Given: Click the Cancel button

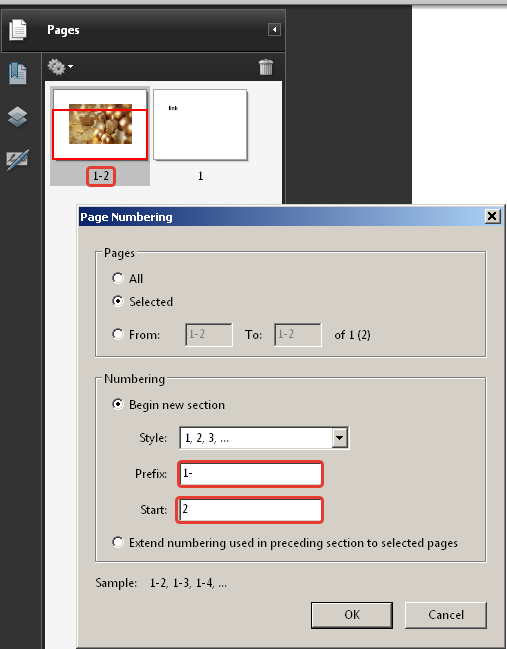Looking at the screenshot, I should (446, 615).
